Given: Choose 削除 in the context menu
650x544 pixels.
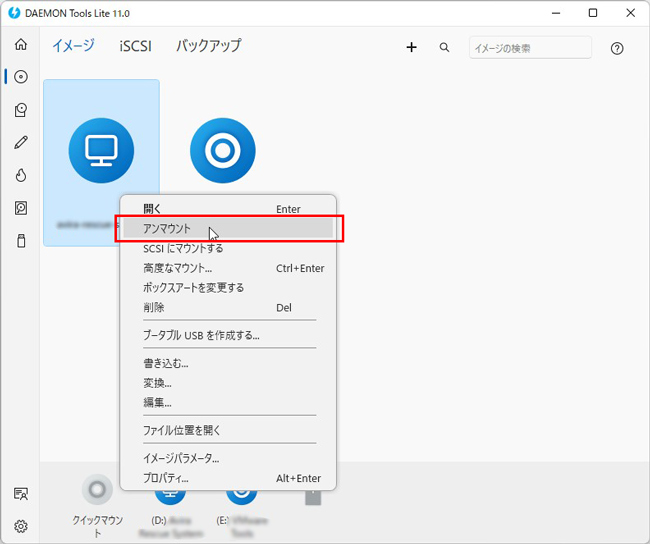Looking at the screenshot, I should tap(228, 308).
